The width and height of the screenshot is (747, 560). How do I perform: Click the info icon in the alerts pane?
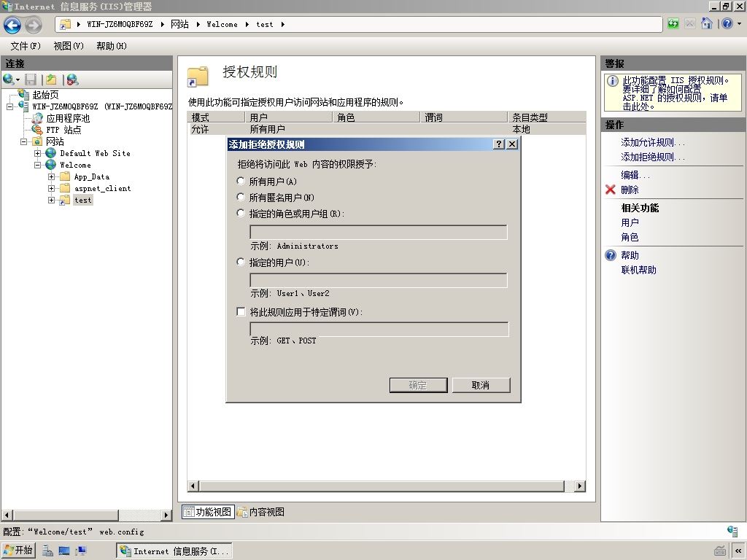(613, 81)
